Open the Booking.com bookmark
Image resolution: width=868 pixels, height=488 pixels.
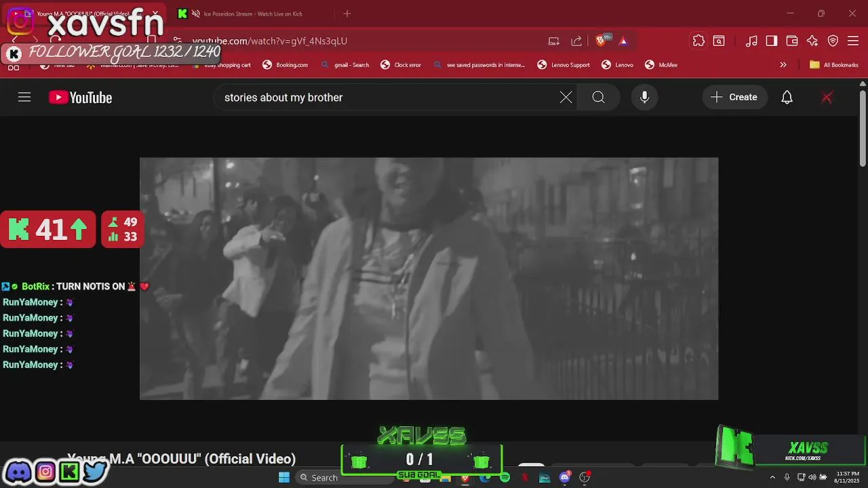point(285,65)
